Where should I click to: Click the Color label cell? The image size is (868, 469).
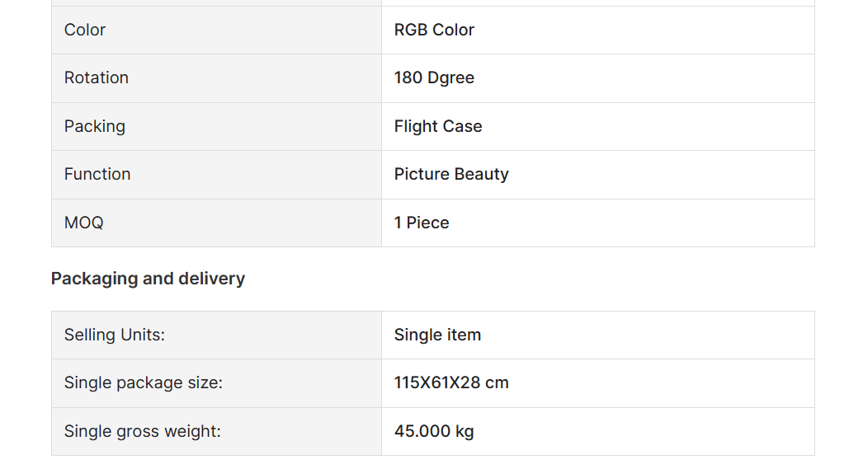tap(216, 30)
